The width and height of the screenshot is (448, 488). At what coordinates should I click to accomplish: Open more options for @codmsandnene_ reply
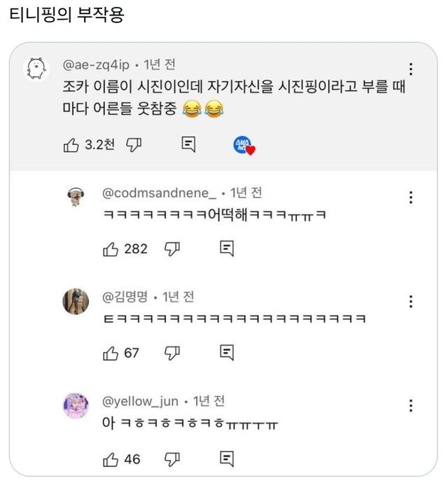411,197
